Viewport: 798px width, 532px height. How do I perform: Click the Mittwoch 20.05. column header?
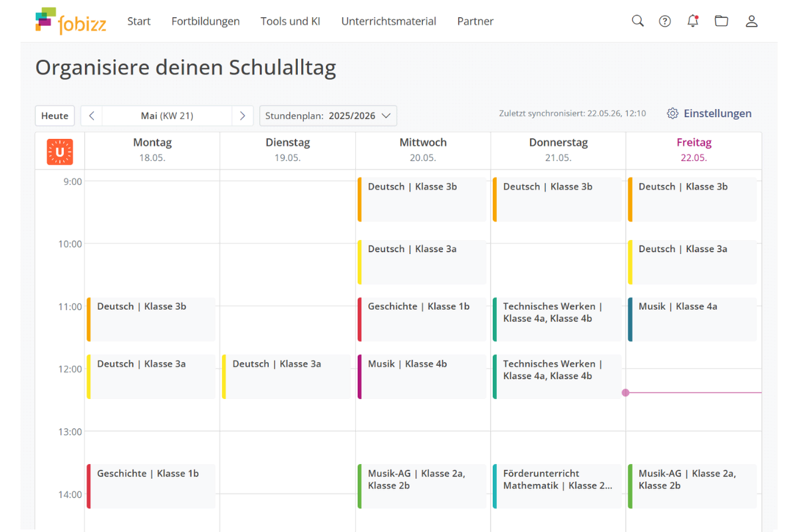(x=423, y=150)
